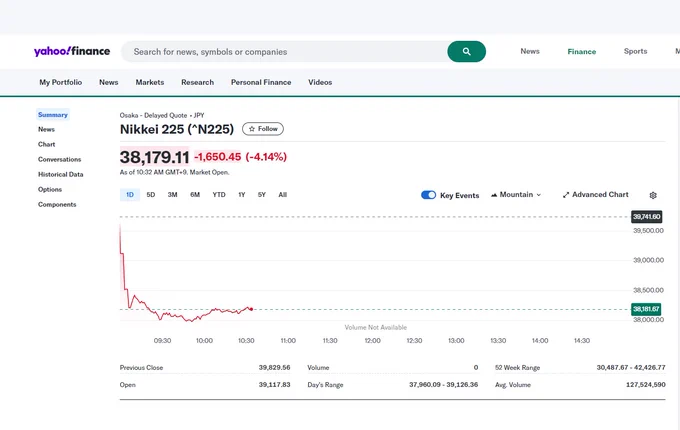This screenshot has width=680, height=430.
Task: Open the Markets navigation item
Action: click(150, 82)
